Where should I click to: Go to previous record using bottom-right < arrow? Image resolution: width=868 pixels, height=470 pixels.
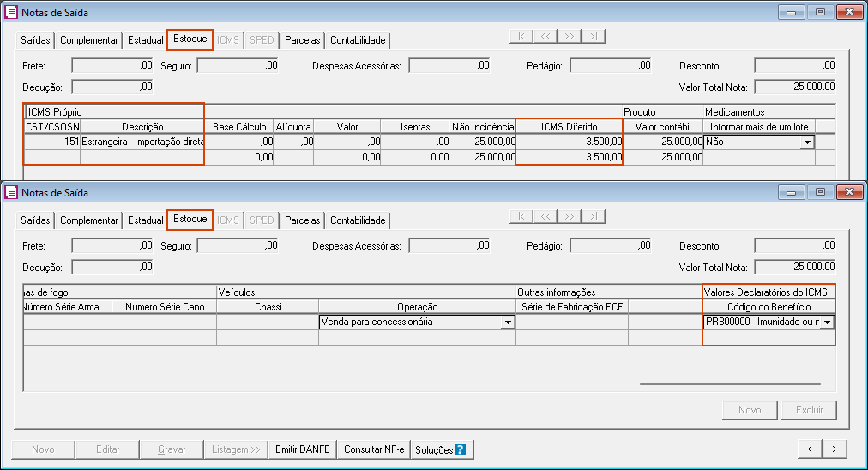tap(810, 449)
